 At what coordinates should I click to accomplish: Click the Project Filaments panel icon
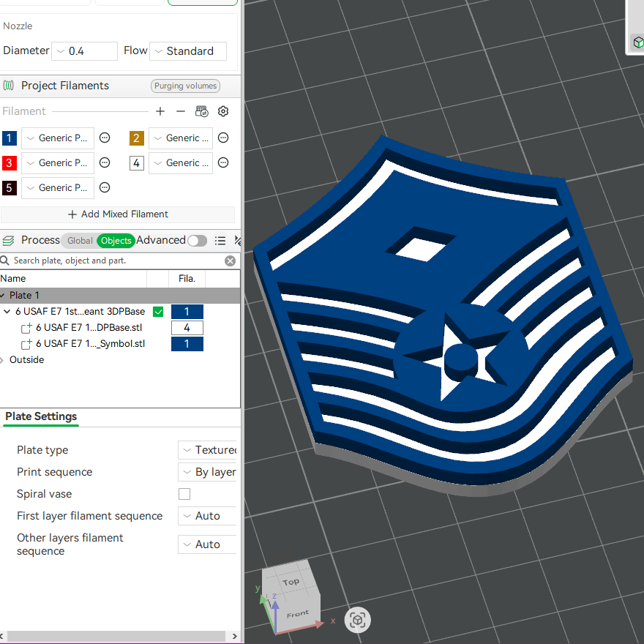[9, 86]
